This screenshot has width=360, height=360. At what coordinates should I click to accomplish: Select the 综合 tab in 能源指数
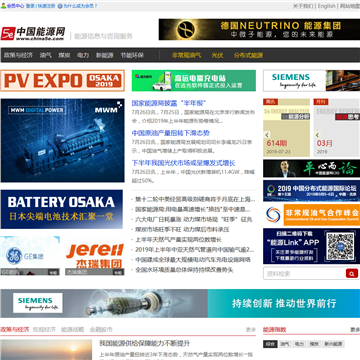click(x=270, y=344)
